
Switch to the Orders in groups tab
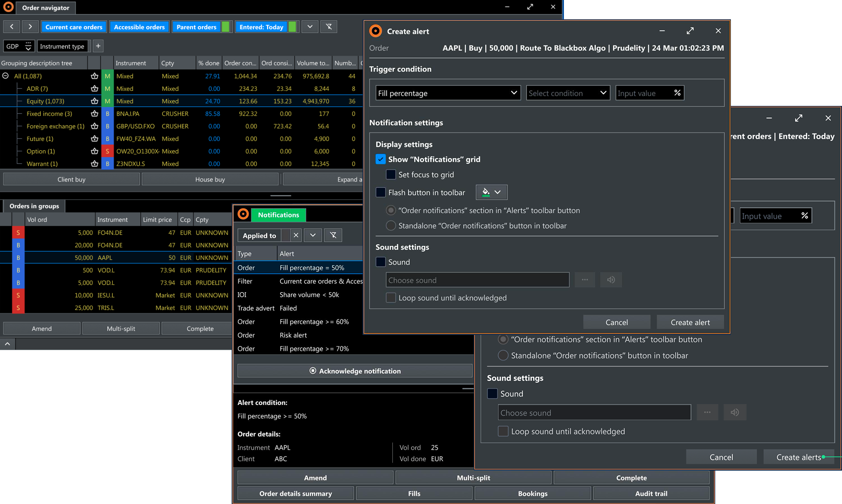(x=33, y=206)
